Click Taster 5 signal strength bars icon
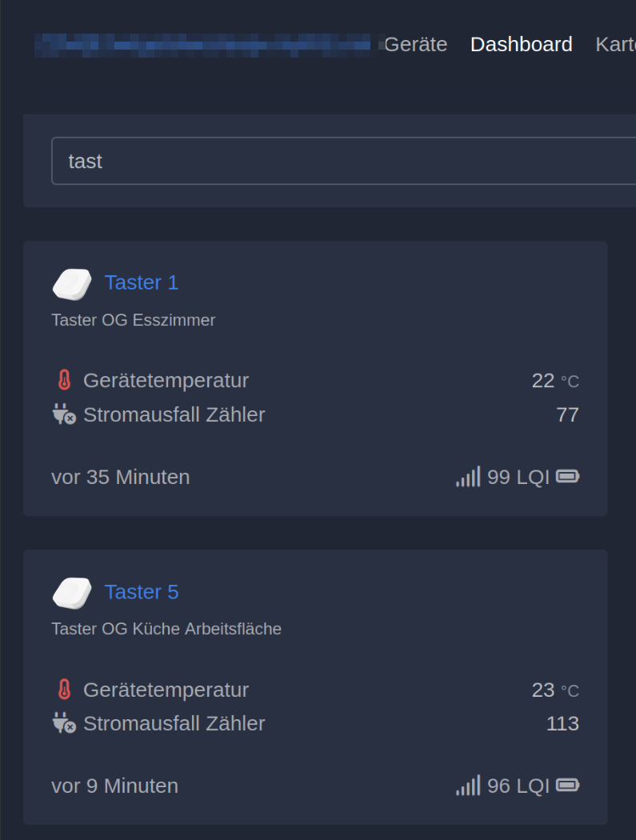The height and width of the screenshot is (840, 636). click(x=468, y=786)
